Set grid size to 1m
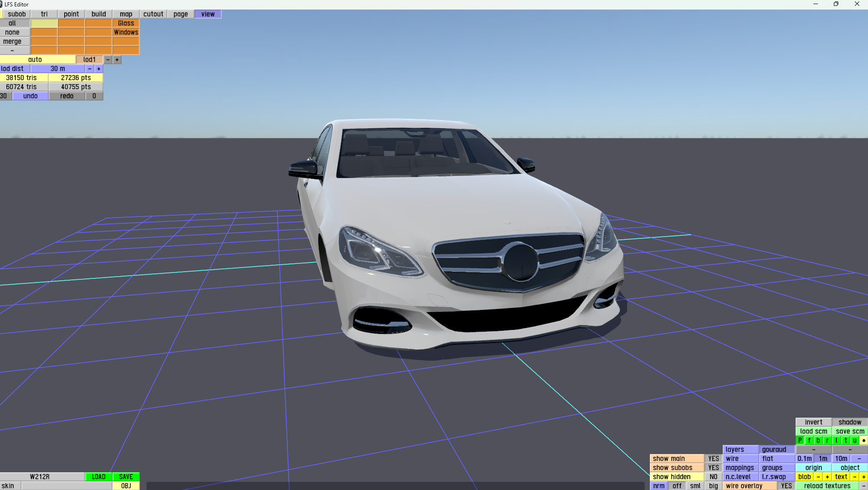Viewport: 868px width, 490px height. pos(823,459)
